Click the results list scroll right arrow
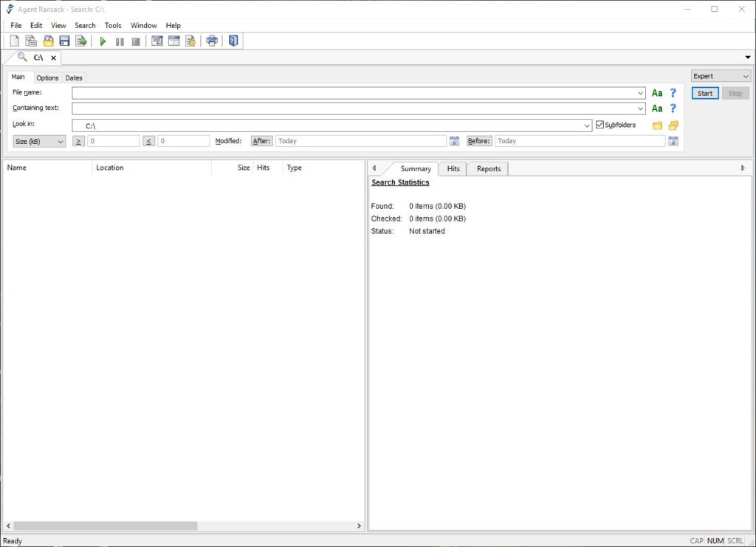The height and width of the screenshot is (547, 756). click(x=359, y=526)
